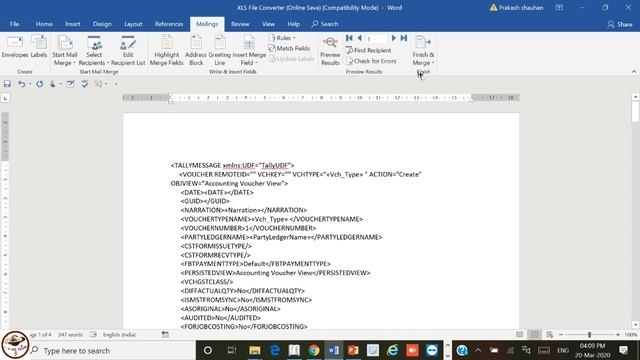Click English (India) language indicator

tap(120, 335)
